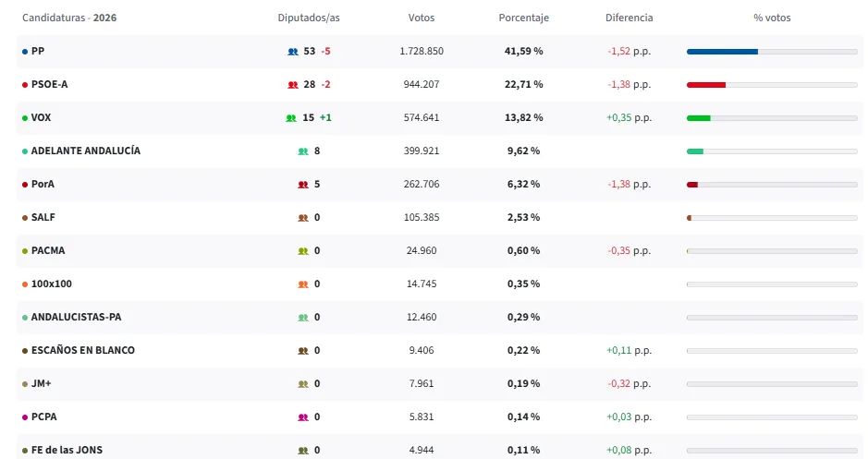Select the SALF party name
868x459 pixels.
(43, 217)
